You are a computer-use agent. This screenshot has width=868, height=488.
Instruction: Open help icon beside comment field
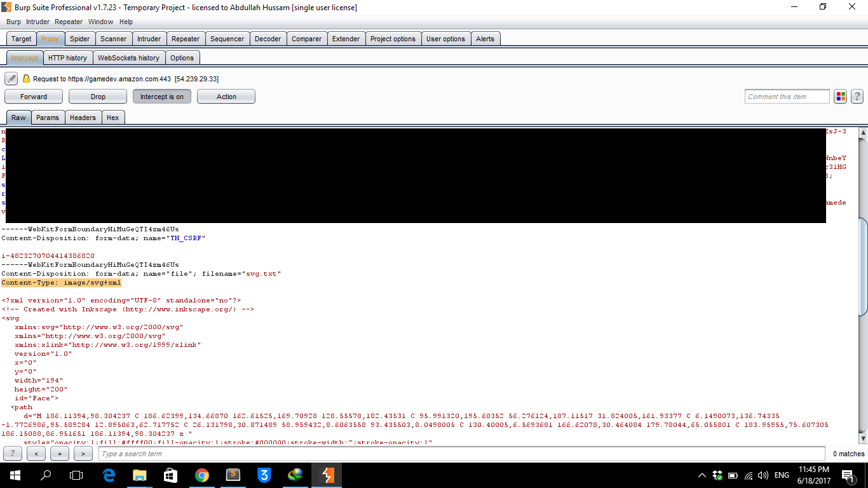pyautogui.click(x=857, y=97)
